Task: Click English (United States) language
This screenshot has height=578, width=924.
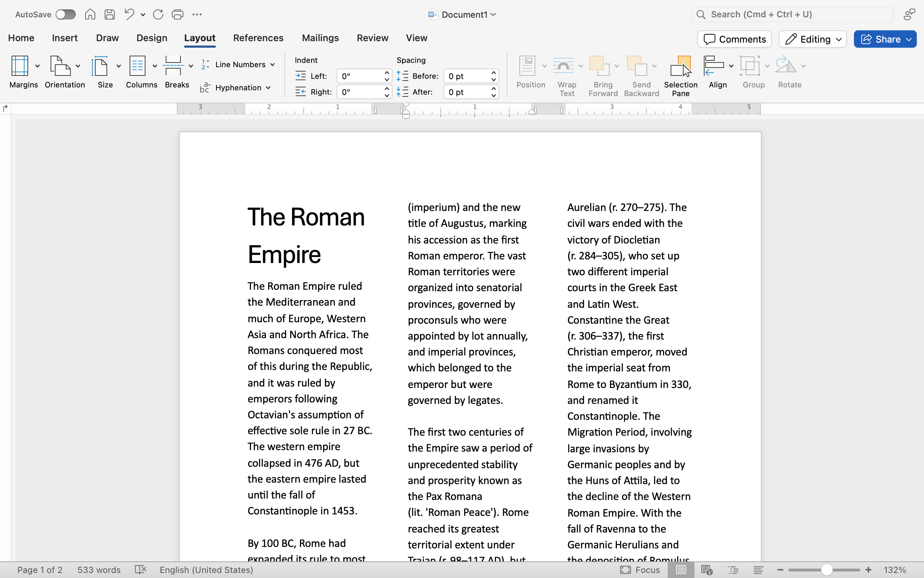Action: click(x=206, y=570)
